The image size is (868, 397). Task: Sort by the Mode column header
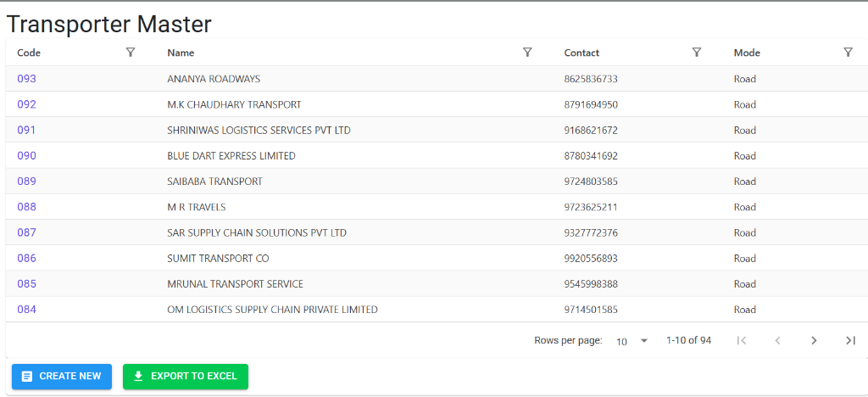click(747, 53)
